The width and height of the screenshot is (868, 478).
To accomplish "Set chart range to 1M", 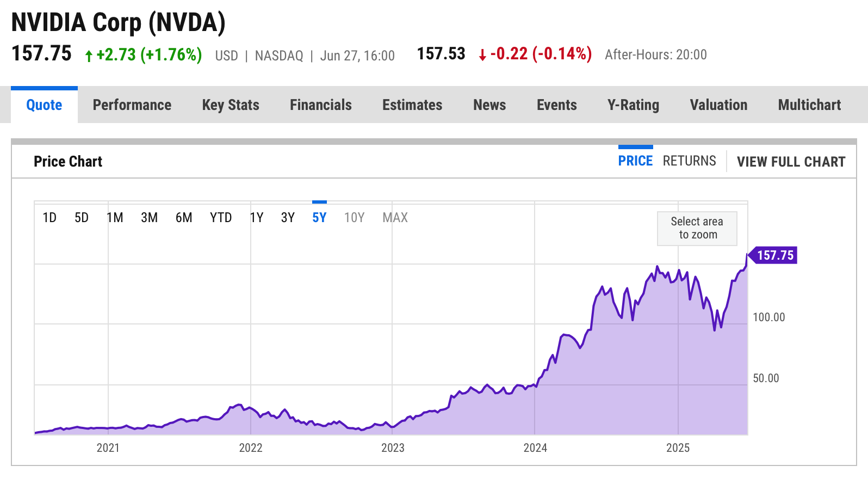I will [x=115, y=218].
